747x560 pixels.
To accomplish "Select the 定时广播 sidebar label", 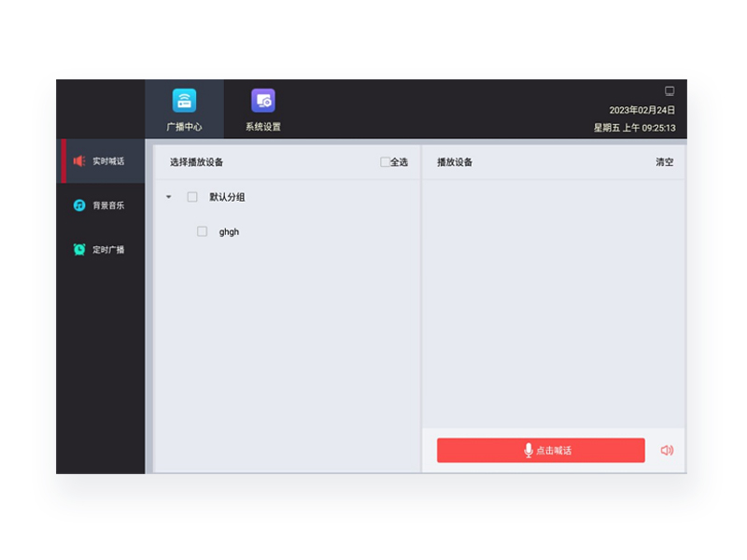I will (x=108, y=250).
